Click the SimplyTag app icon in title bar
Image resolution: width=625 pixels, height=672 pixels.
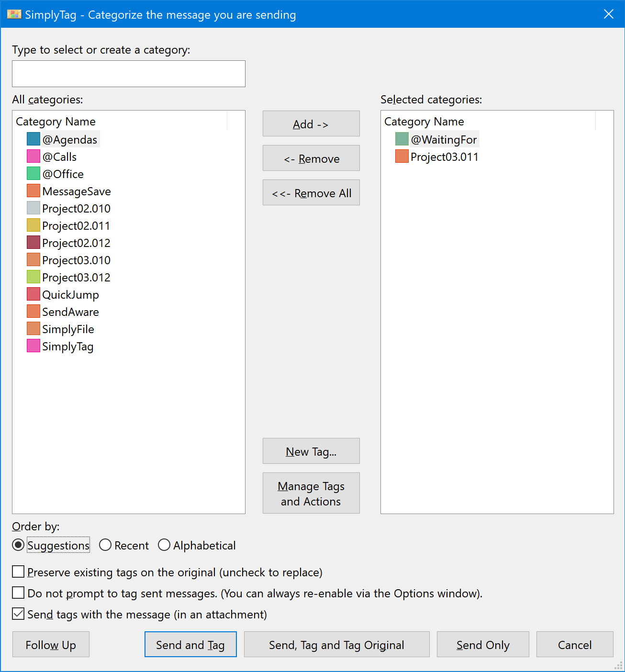click(14, 14)
